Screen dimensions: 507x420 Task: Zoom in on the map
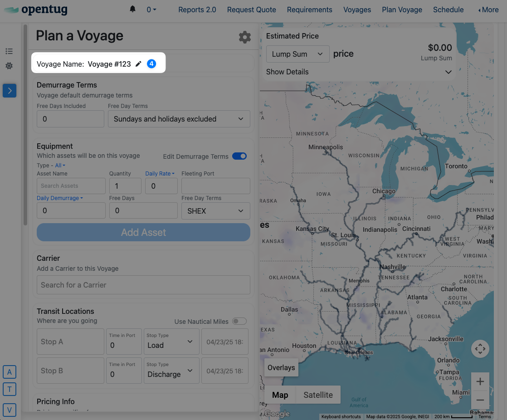(x=480, y=381)
